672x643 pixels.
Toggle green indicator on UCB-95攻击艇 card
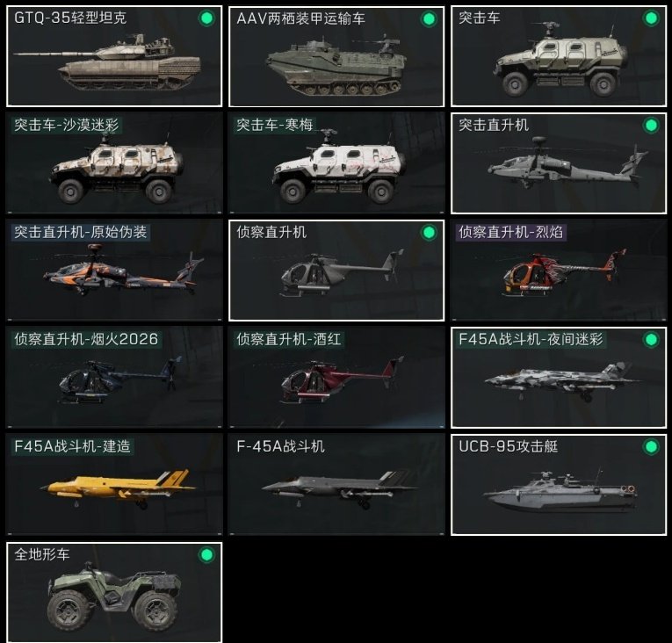(x=651, y=447)
